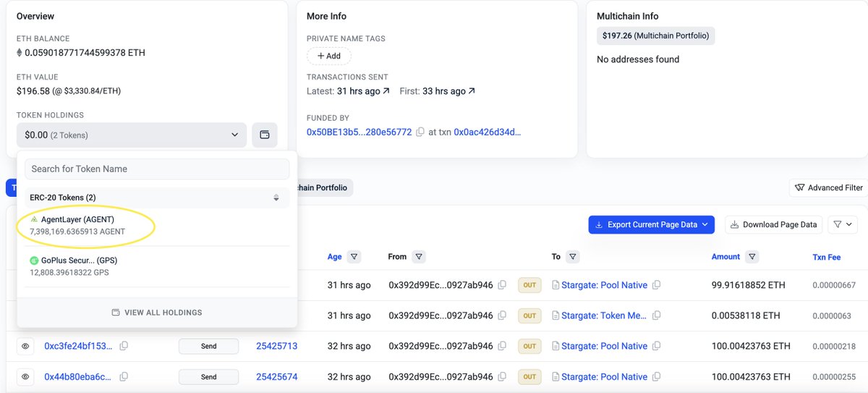Open the wallet holdings icon button
This screenshot has width=868, height=393.
point(265,135)
